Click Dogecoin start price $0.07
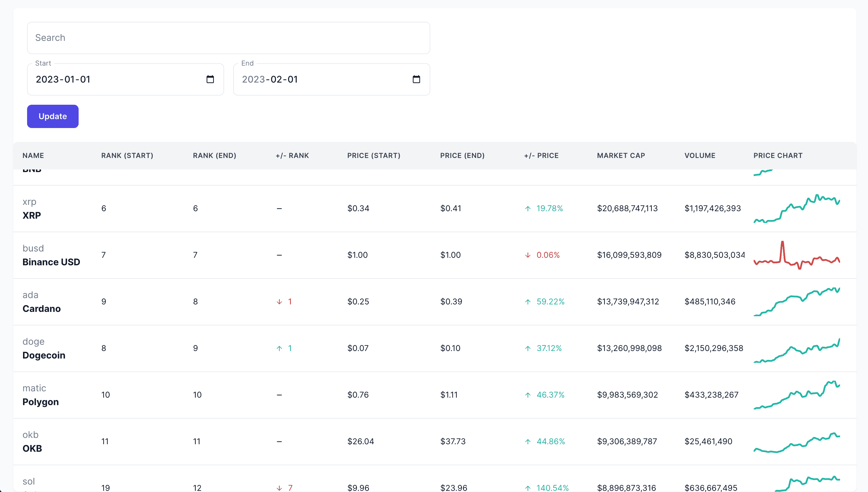Image resolution: width=868 pixels, height=492 pixels. click(x=358, y=348)
